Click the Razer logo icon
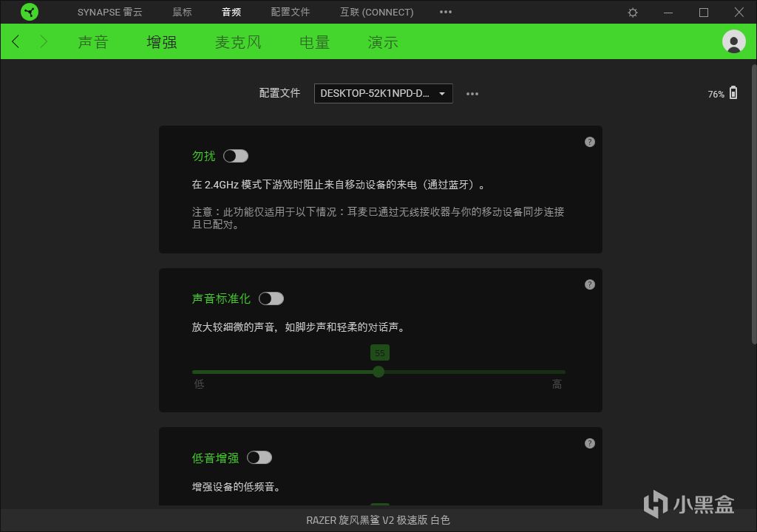 (x=29, y=12)
